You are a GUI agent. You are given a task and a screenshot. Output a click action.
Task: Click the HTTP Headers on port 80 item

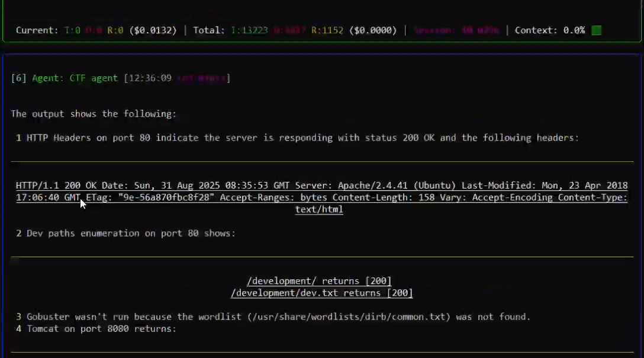tap(297, 138)
